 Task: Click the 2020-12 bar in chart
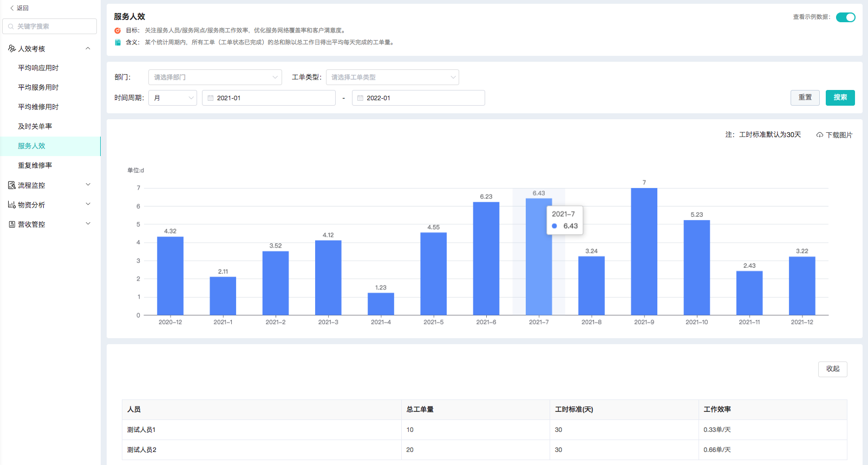tap(170, 276)
